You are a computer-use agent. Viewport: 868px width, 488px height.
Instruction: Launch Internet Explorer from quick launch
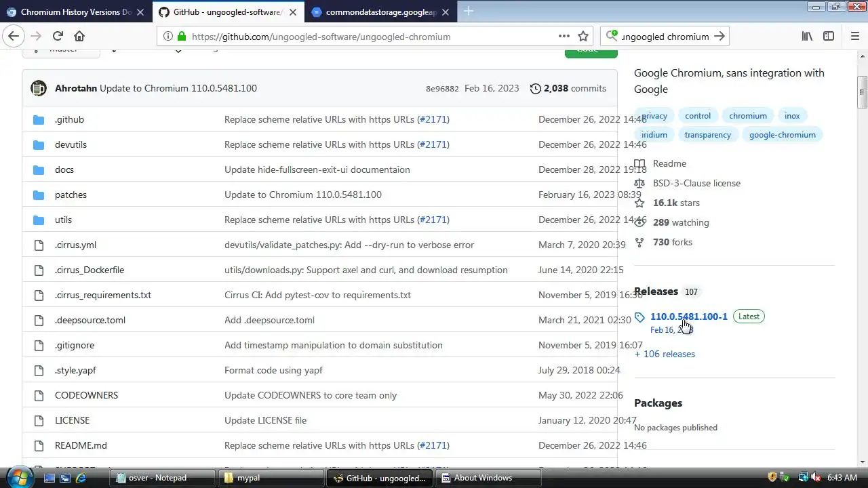coord(81,478)
